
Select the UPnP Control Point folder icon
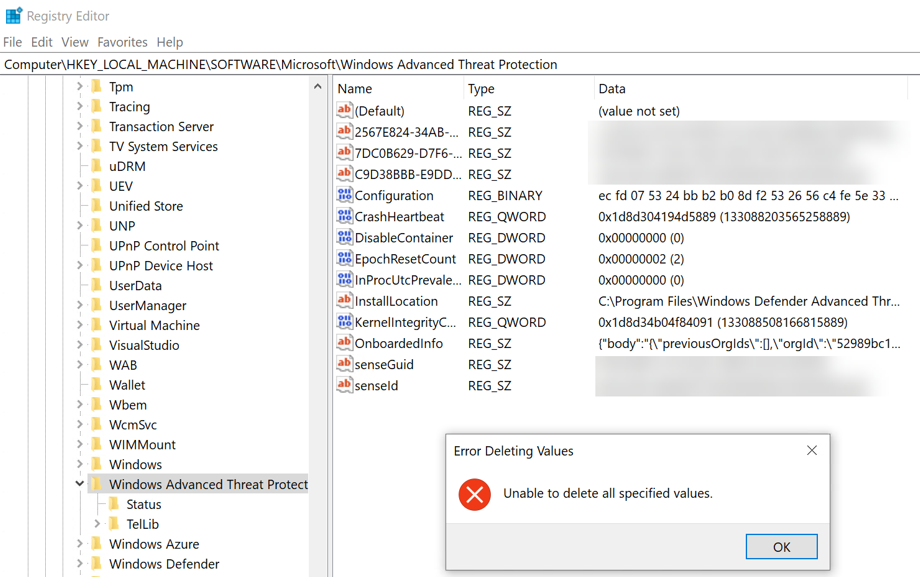coord(97,245)
